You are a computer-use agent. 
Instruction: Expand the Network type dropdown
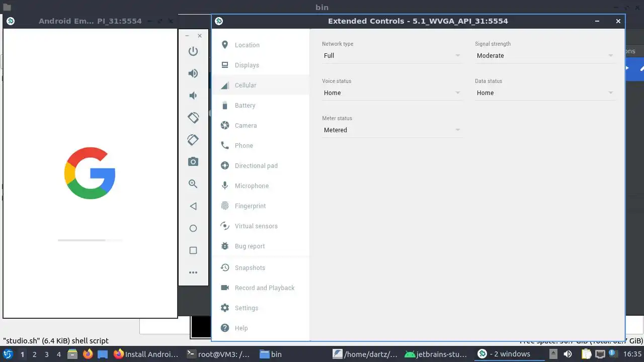coord(392,56)
